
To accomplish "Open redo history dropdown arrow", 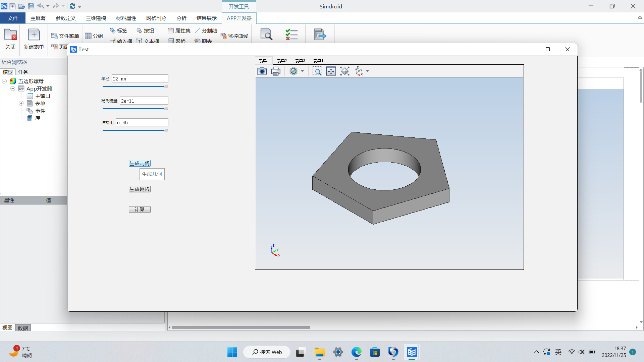I will [63, 6].
